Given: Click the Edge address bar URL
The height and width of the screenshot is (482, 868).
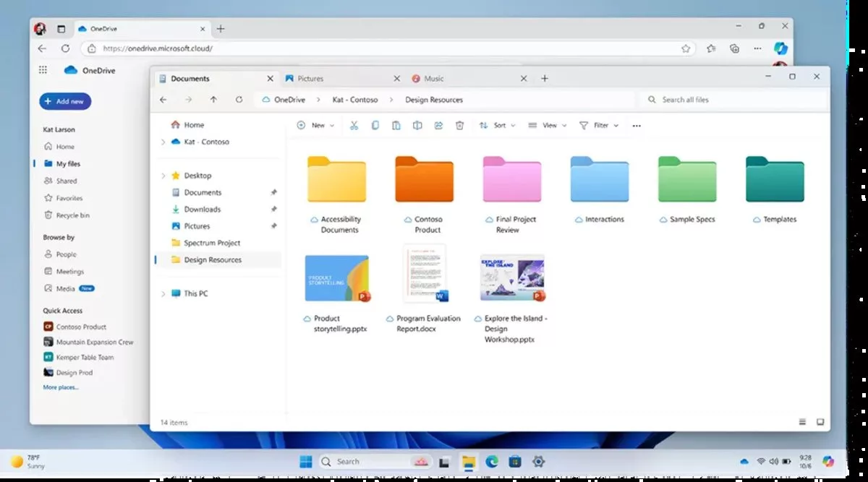Looking at the screenshot, I should coord(158,48).
